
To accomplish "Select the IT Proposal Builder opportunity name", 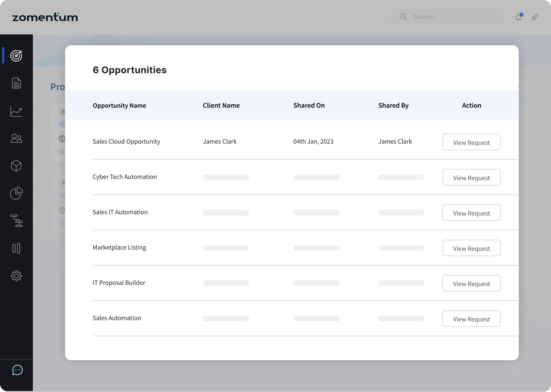I will click(119, 283).
